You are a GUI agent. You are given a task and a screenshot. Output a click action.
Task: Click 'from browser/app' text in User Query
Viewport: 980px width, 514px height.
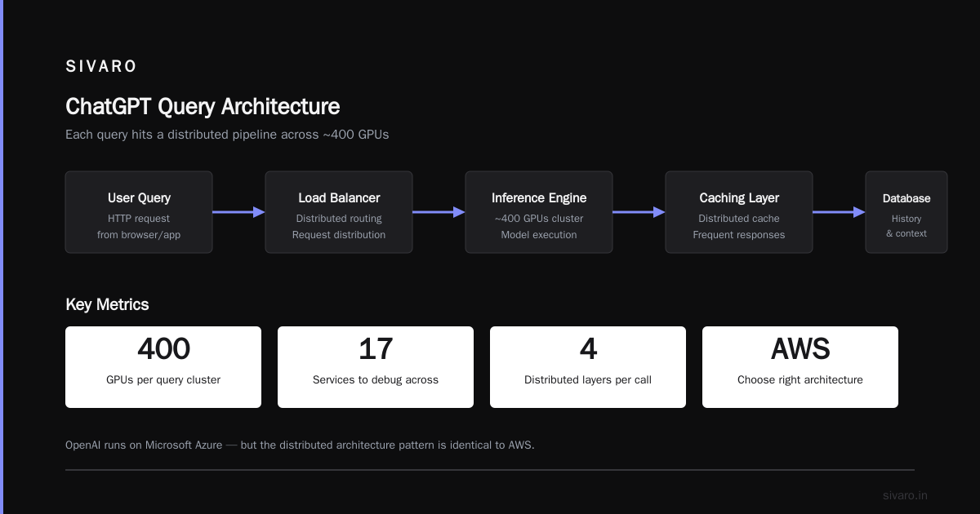click(139, 235)
